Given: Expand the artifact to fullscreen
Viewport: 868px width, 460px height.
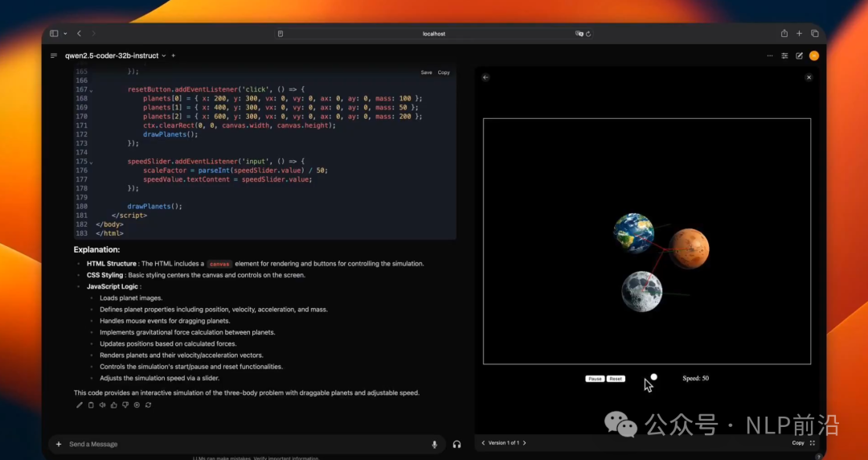Looking at the screenshot, I should pyautogui.click(x=812, y=443).
